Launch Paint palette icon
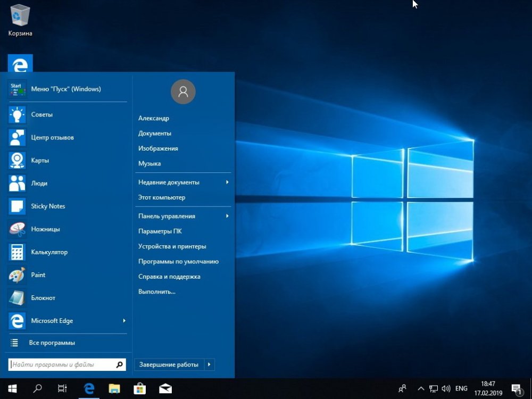This screenshot has height=399, width=532. [17, 275]
